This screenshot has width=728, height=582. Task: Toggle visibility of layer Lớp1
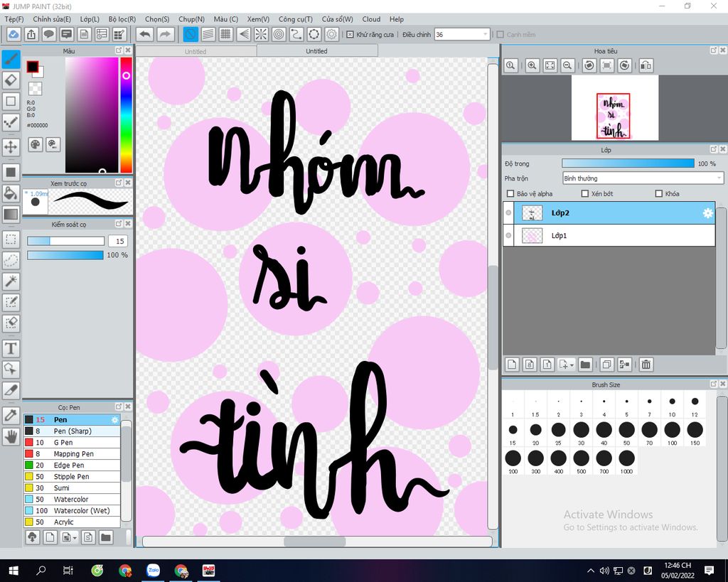click(x=509, y=235)
